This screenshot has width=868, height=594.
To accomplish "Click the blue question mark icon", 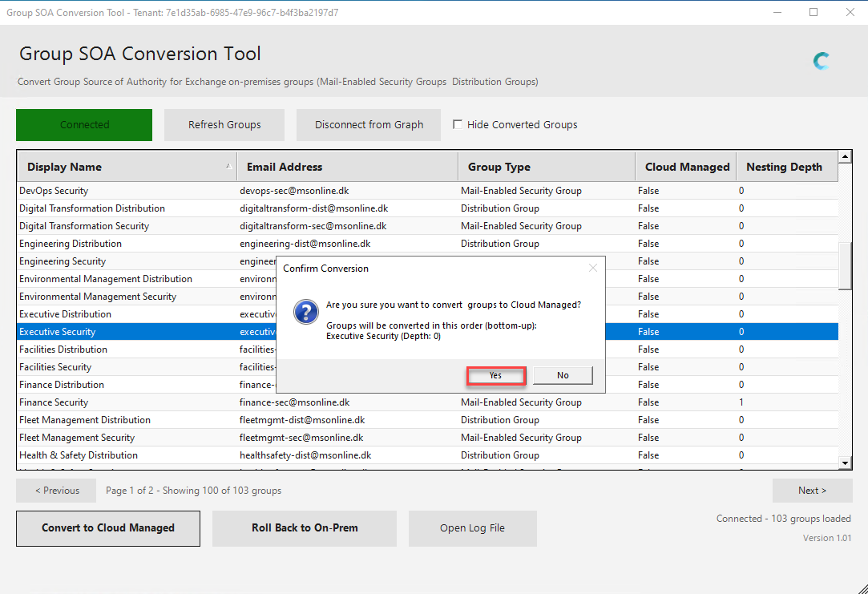I will tap(306, 312).
